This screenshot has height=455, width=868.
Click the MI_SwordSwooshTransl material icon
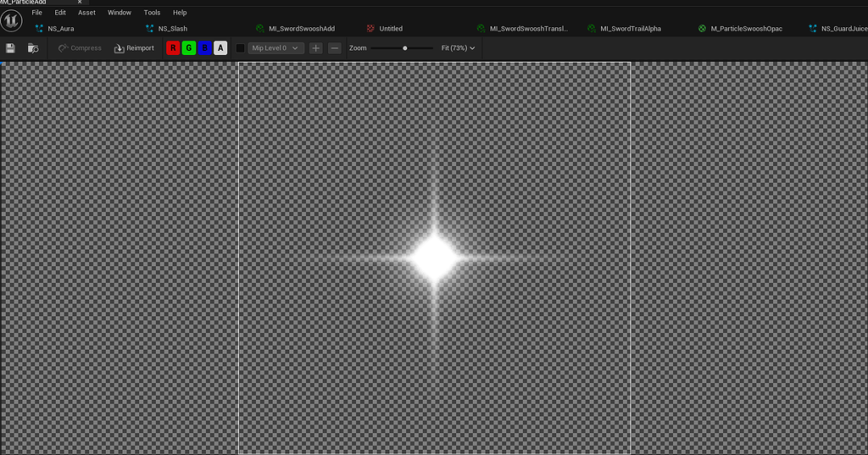[x=481, y=28]
